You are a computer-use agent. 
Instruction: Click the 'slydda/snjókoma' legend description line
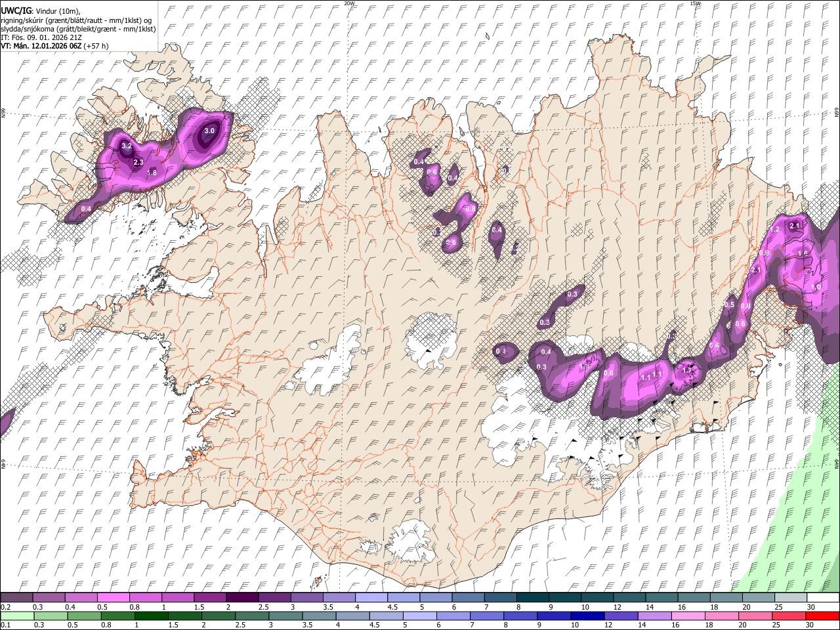pyautogui.click(x=78, y=29)
